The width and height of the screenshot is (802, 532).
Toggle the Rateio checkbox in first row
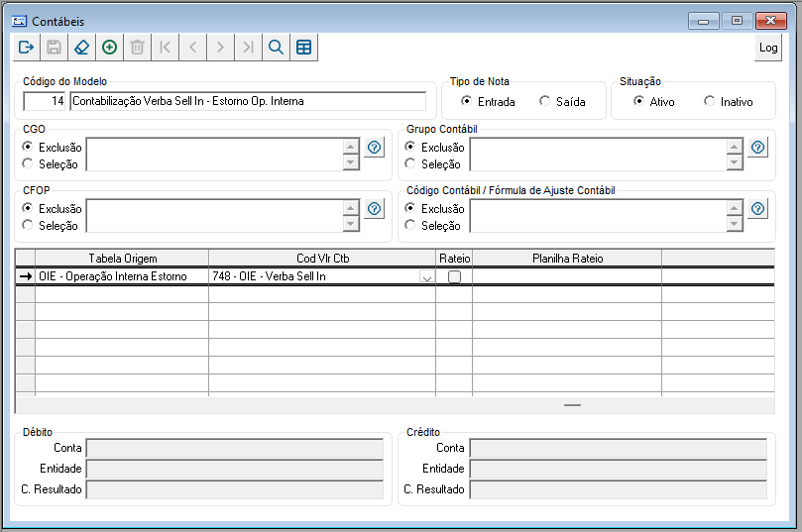click(454, 276)
